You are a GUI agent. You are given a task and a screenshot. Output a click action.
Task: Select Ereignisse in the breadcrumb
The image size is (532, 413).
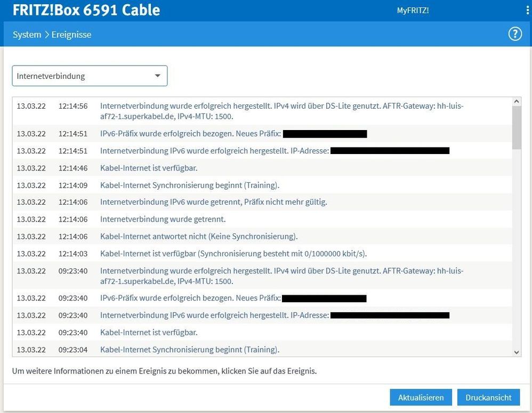[x=71, y=35]
